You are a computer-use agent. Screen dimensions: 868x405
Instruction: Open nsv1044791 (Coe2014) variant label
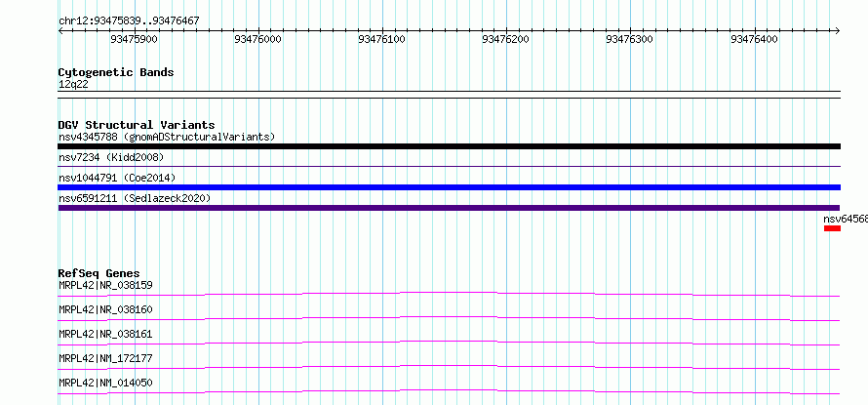[x=117, y=178]
